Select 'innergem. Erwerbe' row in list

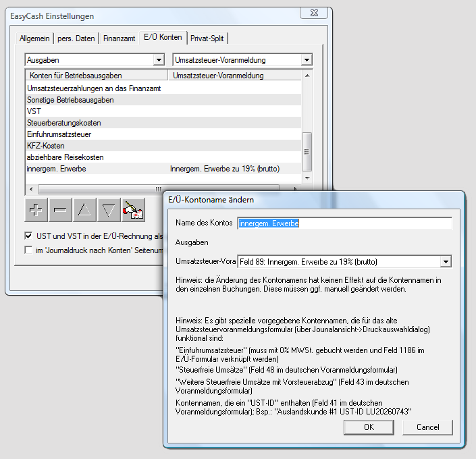pos(163,169)
